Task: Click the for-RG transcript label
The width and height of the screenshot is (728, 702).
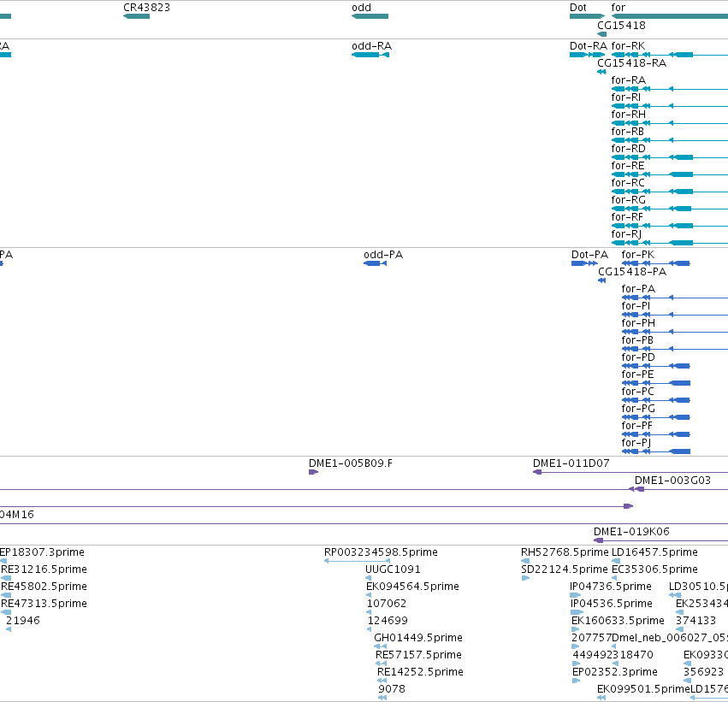Action: click(628, 200)
